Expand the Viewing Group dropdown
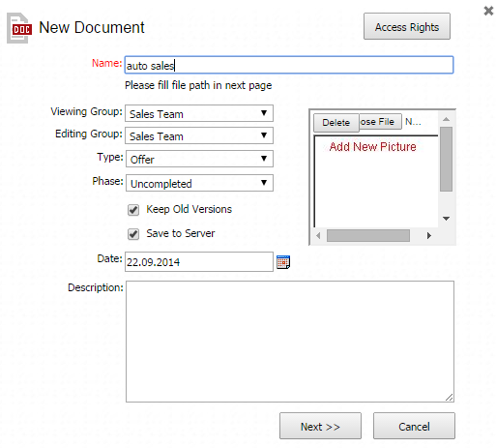Viewport: 496px width, 448px height. [199, 113]
